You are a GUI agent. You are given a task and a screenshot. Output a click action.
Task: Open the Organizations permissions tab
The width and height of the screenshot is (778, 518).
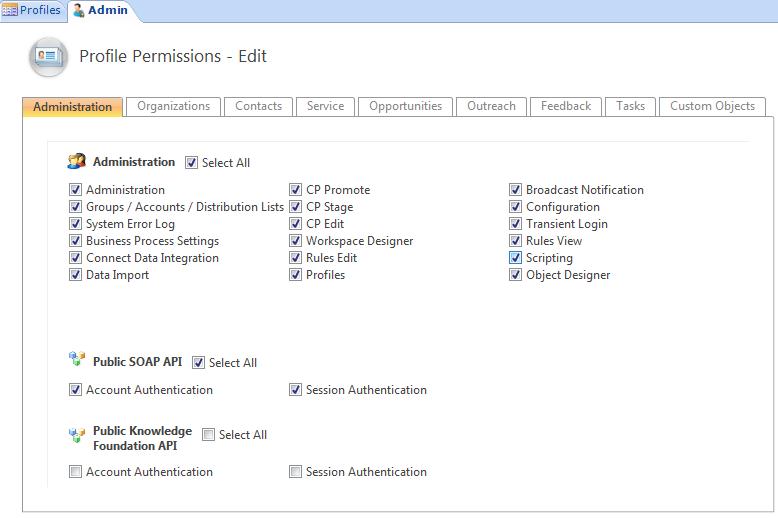pyautogui.click(x=173, y=106)
